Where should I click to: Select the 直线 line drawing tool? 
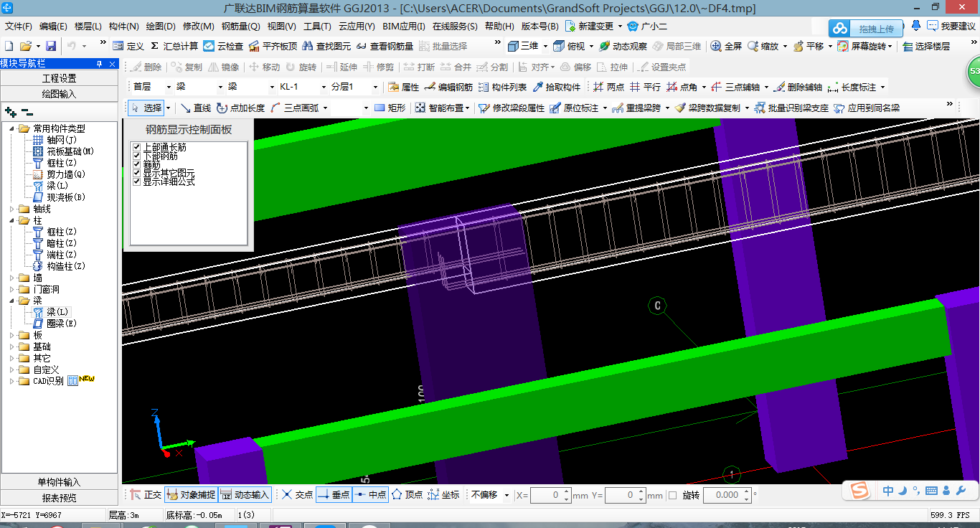(x=195, y=108)
